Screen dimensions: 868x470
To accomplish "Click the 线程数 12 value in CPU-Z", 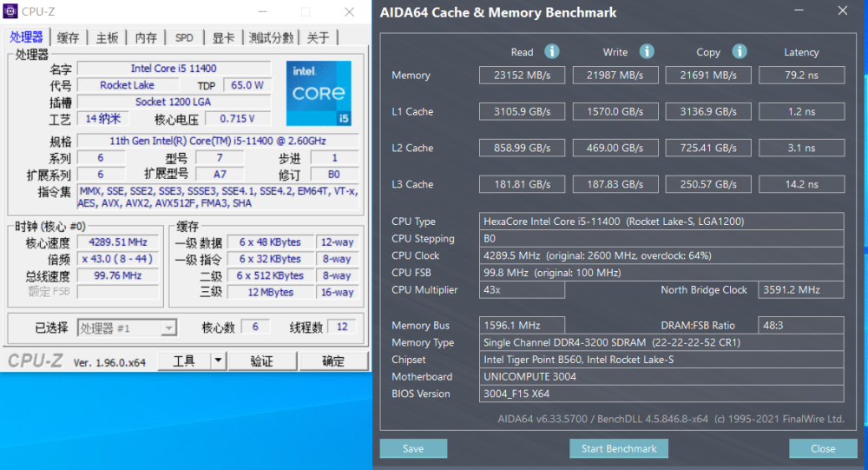I will pyautogui.click(x=342, y=327).
